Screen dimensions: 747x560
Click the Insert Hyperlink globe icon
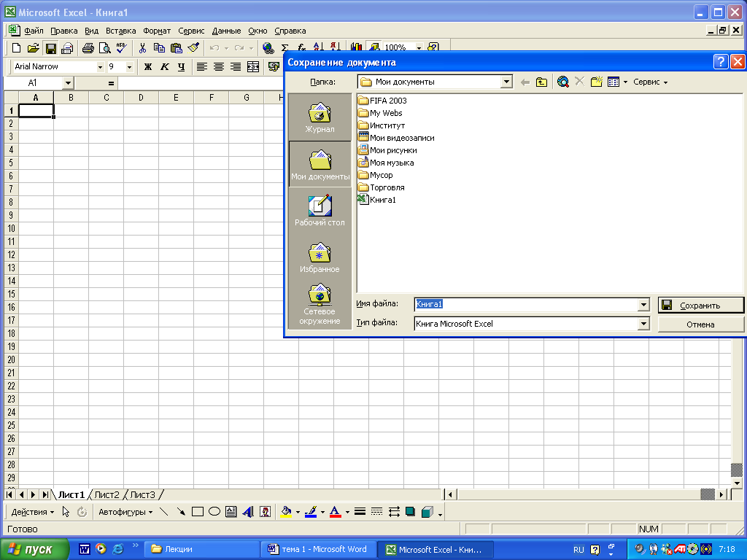pyautogui.click(x=268, y=47)
